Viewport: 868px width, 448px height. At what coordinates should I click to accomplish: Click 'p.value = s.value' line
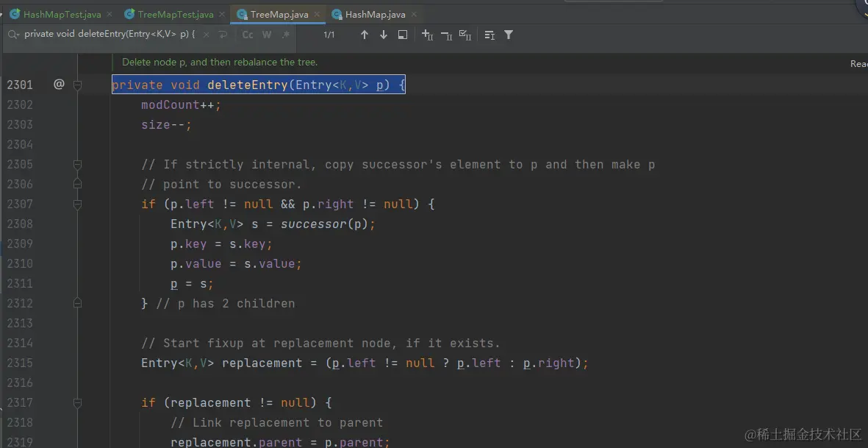[237, 263]
